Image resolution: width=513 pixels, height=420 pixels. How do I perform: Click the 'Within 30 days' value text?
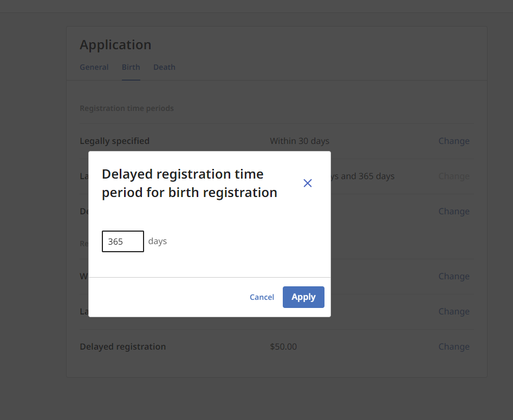299,141
